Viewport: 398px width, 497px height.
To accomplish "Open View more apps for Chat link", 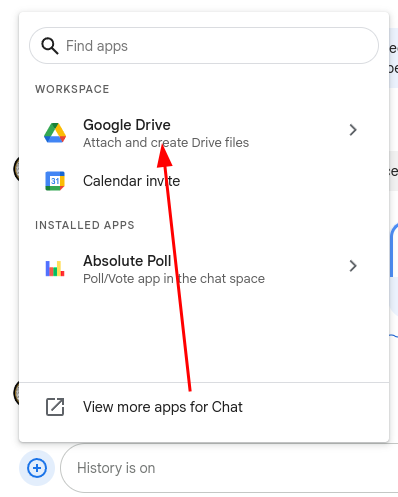I will (x=163, y=407).
